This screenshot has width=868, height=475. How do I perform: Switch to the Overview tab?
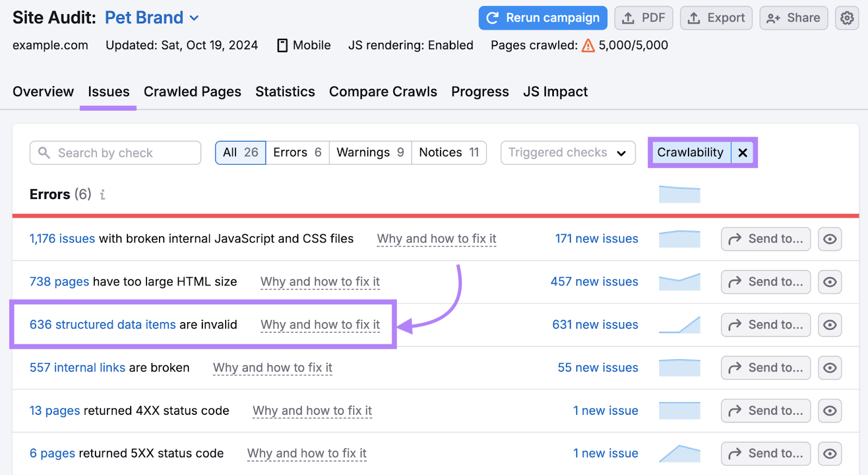(43, 92)
